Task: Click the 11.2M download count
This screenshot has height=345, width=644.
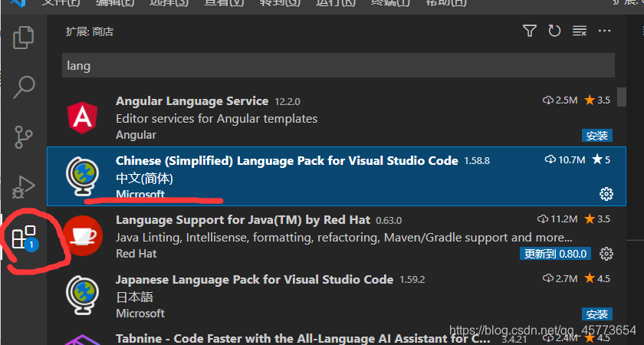Action: (x=557, y=219)
